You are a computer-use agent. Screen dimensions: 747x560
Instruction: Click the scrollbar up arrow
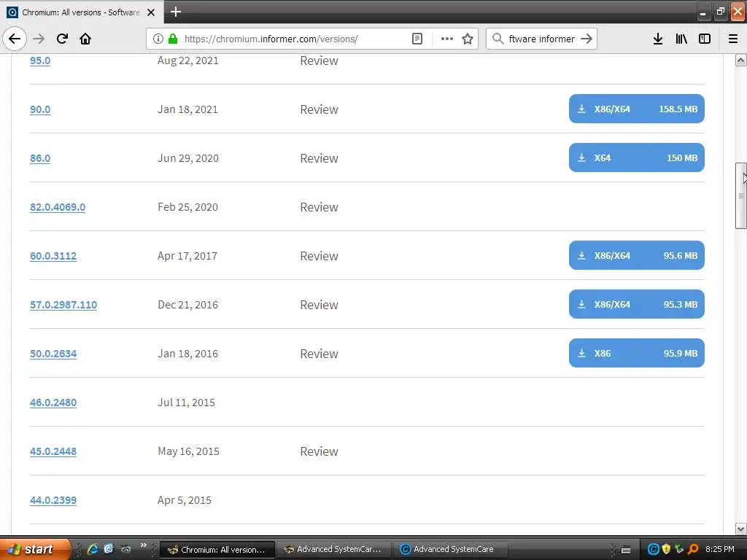point(741,60)
